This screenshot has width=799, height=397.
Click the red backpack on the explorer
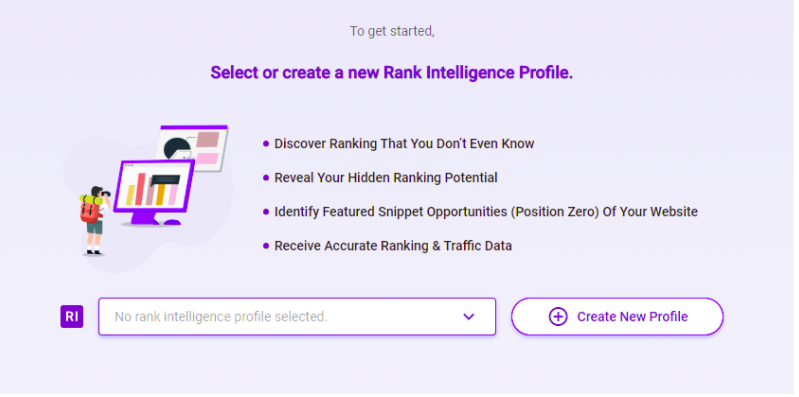point(88,211)
